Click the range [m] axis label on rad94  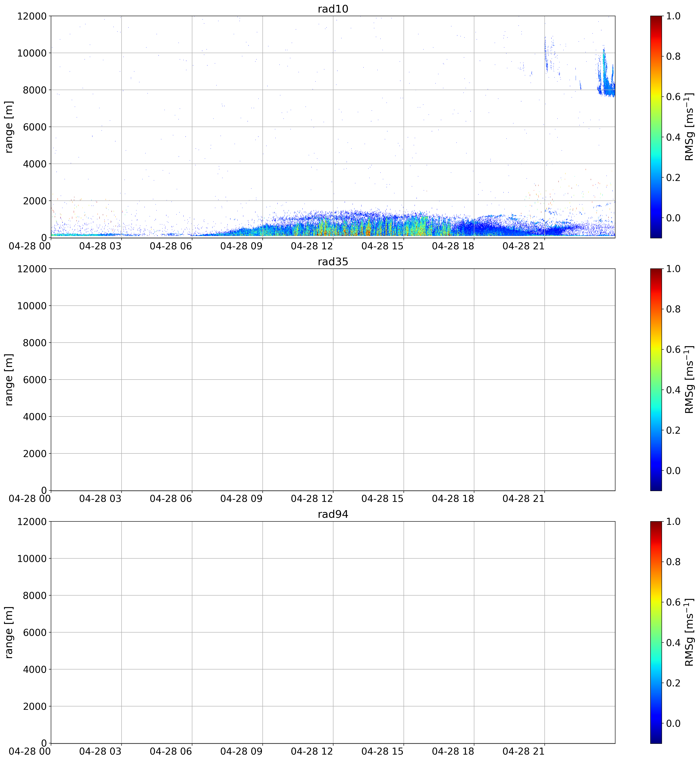[x=9, y=632]
